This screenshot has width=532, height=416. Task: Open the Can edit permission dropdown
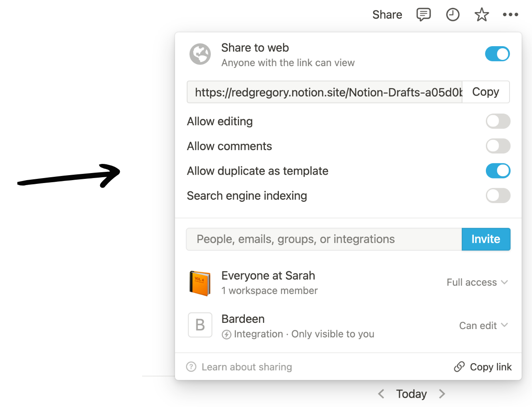click(x=483, y=326)
